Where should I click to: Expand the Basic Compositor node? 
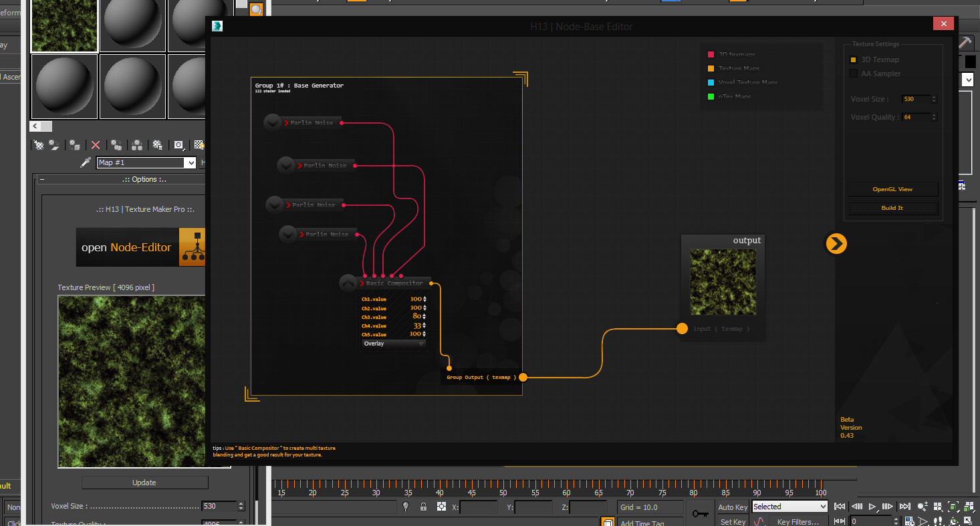click(348, 283)
